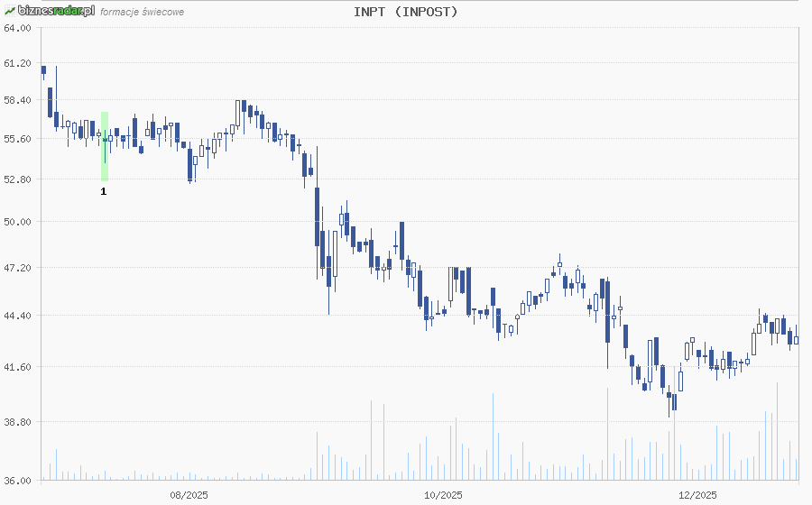Click the 61.20 price axis label
This screenshot has width=812, height=505.
[17, 64]
